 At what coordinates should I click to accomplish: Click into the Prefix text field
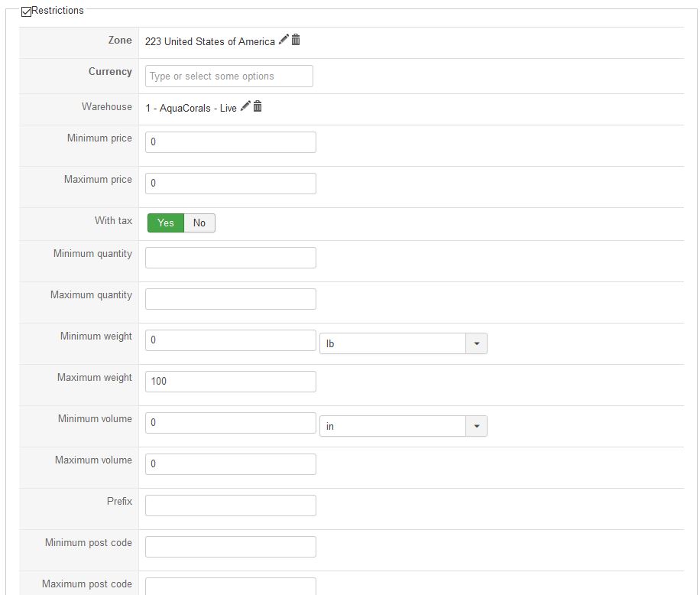pyautogui.click(x=230, y=506)
